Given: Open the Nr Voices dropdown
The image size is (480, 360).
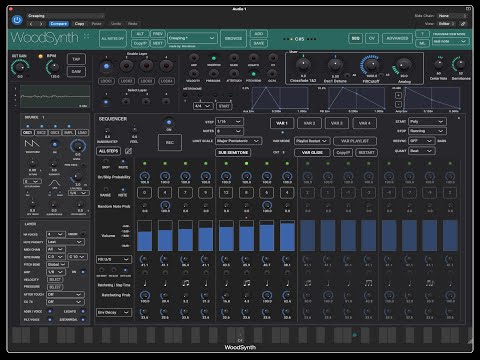Looking at the screenshot, I should [x=55, y=234].
